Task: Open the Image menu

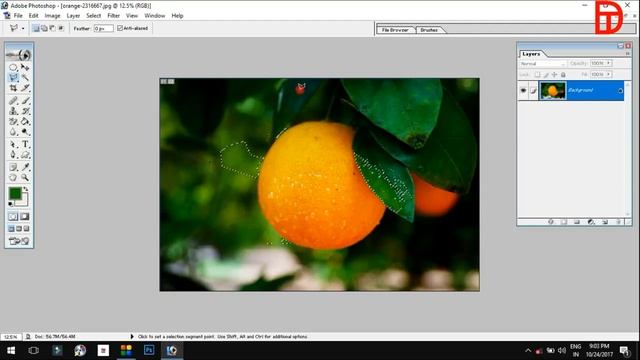Action: coord(52,16)
